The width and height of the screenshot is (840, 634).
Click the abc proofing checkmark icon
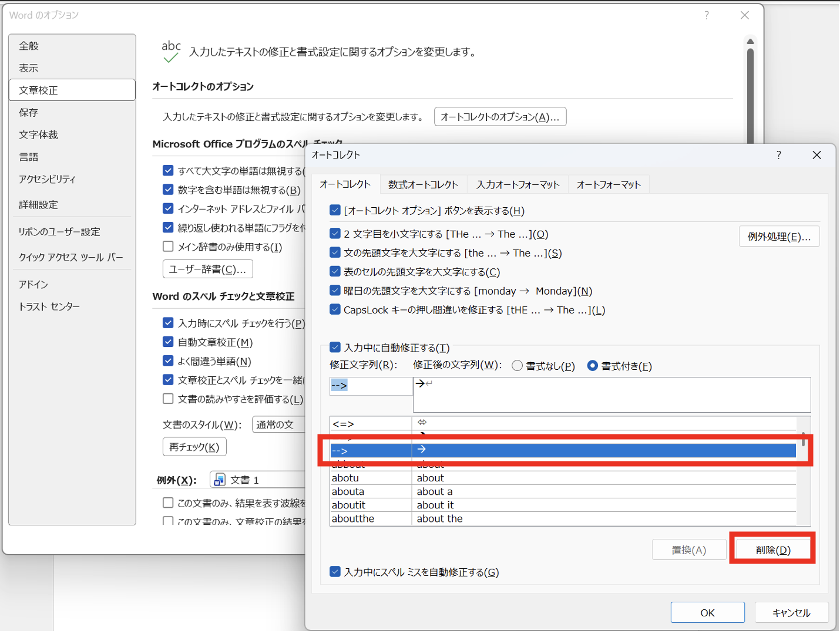tap(171, 51)
